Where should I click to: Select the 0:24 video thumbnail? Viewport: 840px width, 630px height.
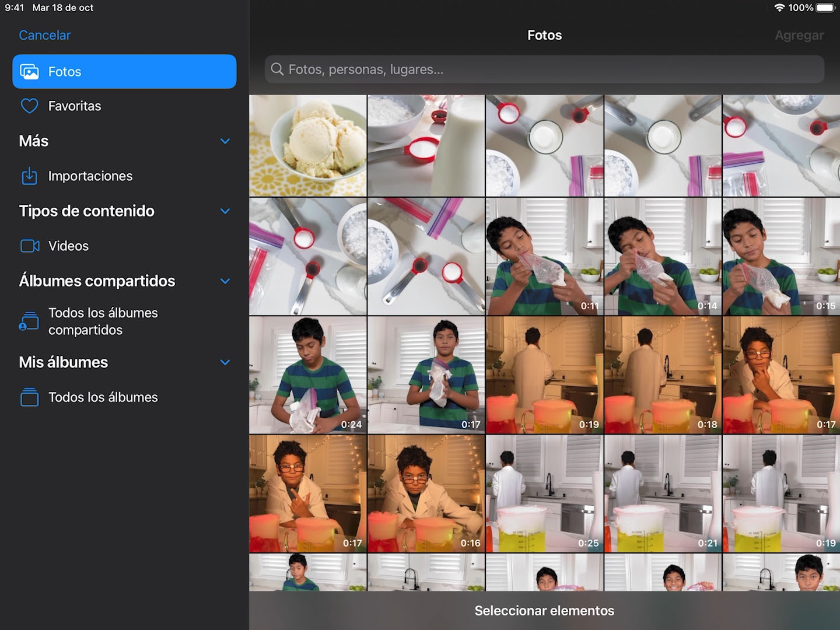(x=308, y=375)
